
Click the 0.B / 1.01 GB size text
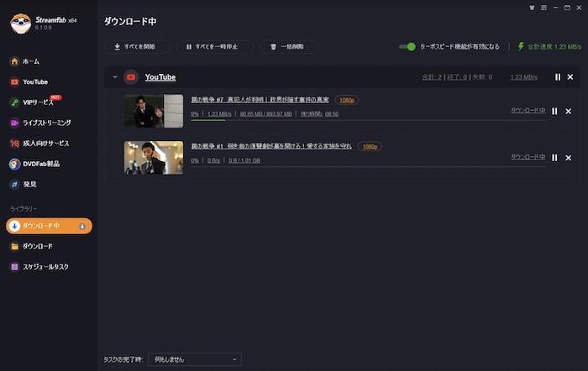tap(244, 160)
